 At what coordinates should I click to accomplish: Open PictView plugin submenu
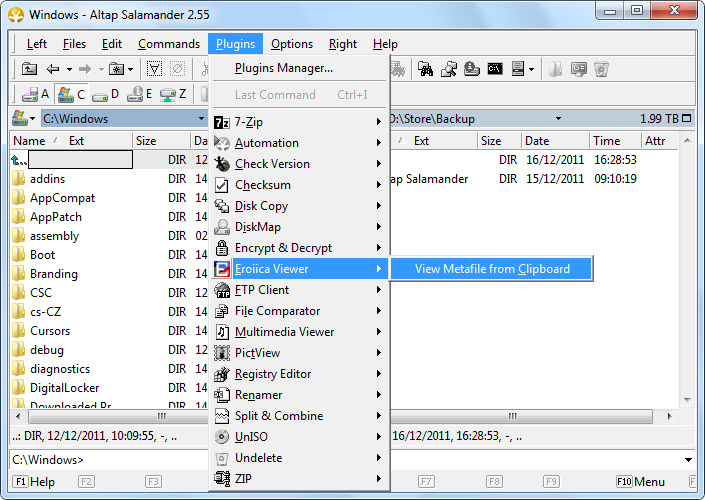(x=299, y=353)
